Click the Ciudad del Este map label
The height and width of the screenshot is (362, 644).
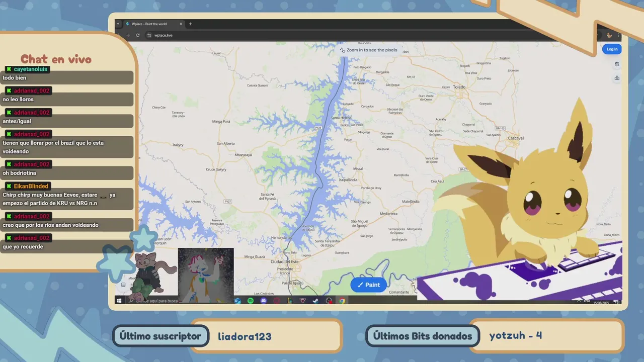point(284,262)
